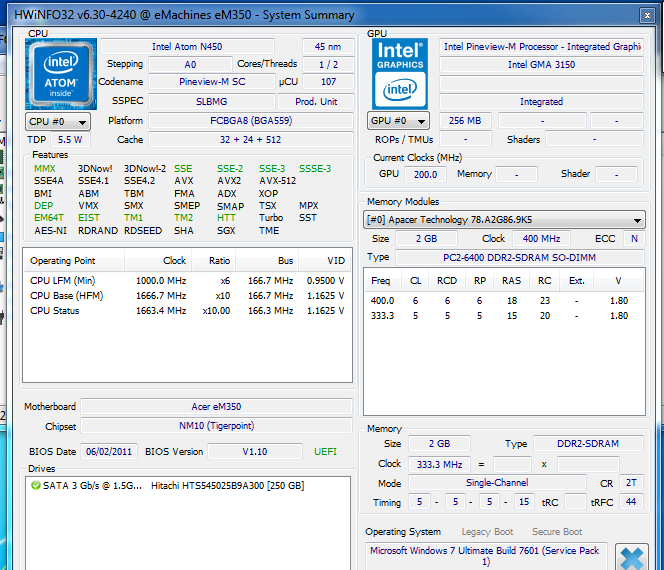This screenshot has height=570, width=664.
Task: Click the module Clock 400 MHz field
Action: (x=541, y=239)
